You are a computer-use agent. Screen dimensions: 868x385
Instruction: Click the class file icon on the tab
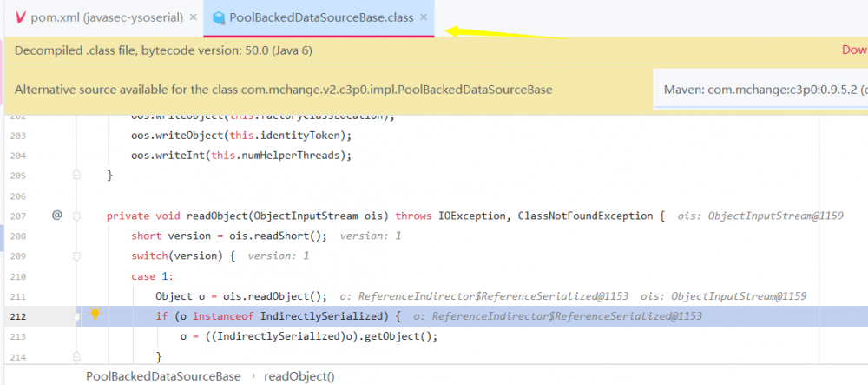[x=220, y=17]
